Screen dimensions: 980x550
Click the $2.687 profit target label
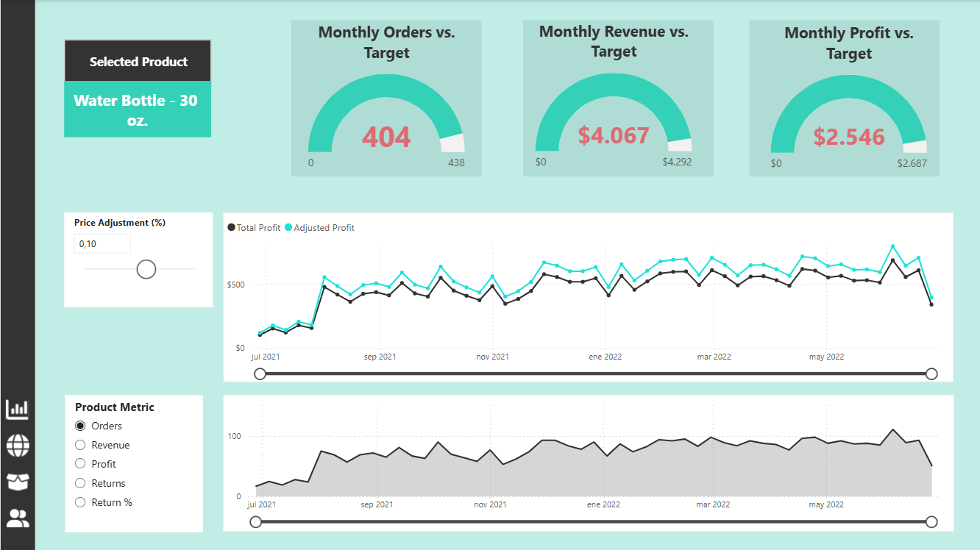click(912, 163)
